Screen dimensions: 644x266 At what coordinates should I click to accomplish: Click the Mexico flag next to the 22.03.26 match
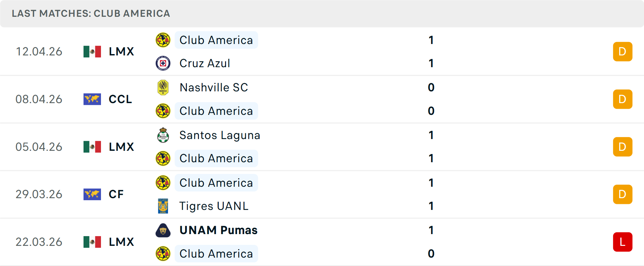pos(92,241)
